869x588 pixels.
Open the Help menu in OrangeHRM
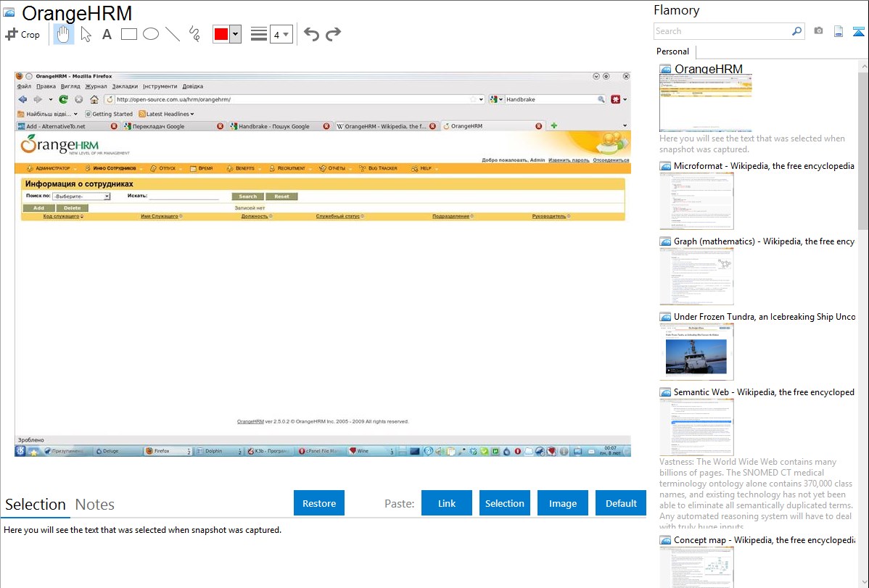click(x=425, y=168)
